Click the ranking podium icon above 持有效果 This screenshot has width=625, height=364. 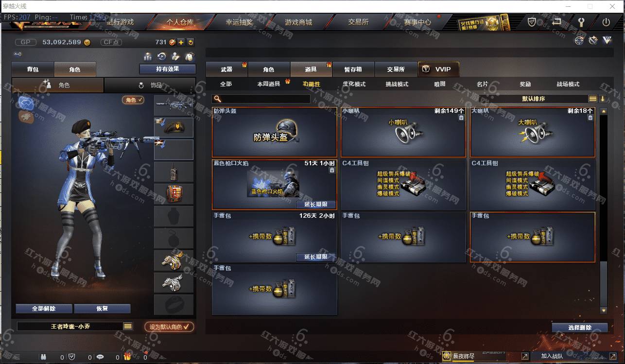148,56
